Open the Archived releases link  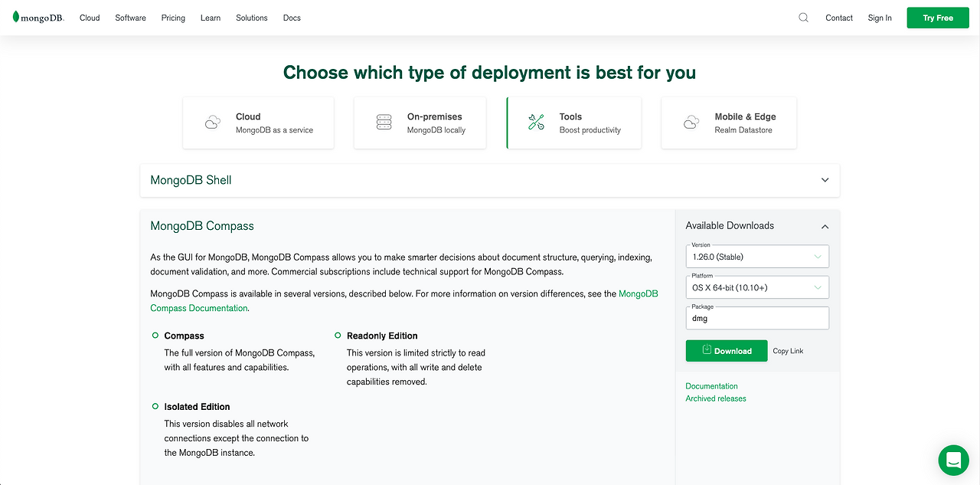pyautogui.click(x=716, y=398)
